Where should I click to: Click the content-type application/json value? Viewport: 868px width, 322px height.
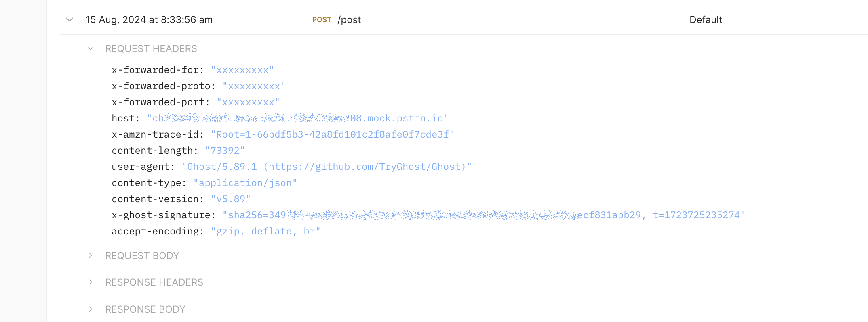245,183
